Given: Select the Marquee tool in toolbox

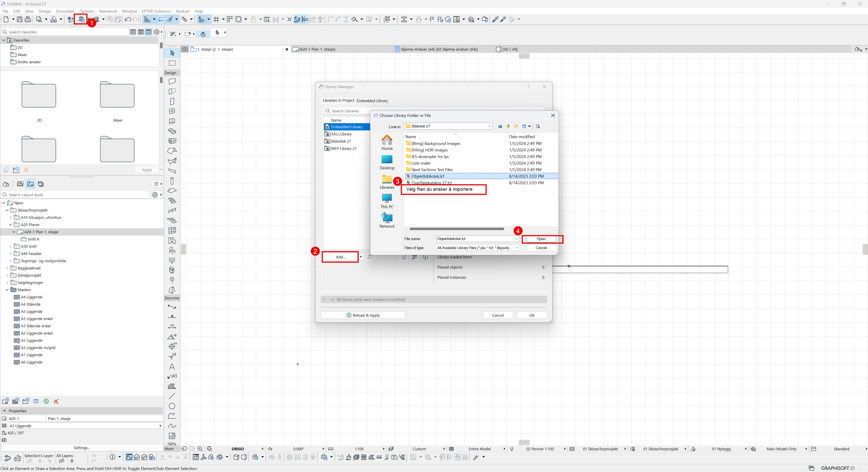Looking at the screenshot, I should 172,63.
